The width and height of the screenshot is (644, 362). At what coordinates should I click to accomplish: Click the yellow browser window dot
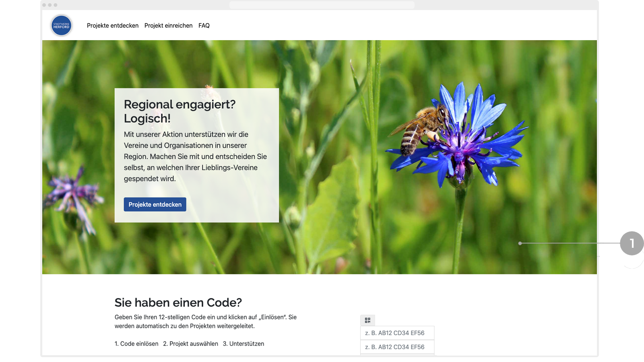[x=50, y=5]
